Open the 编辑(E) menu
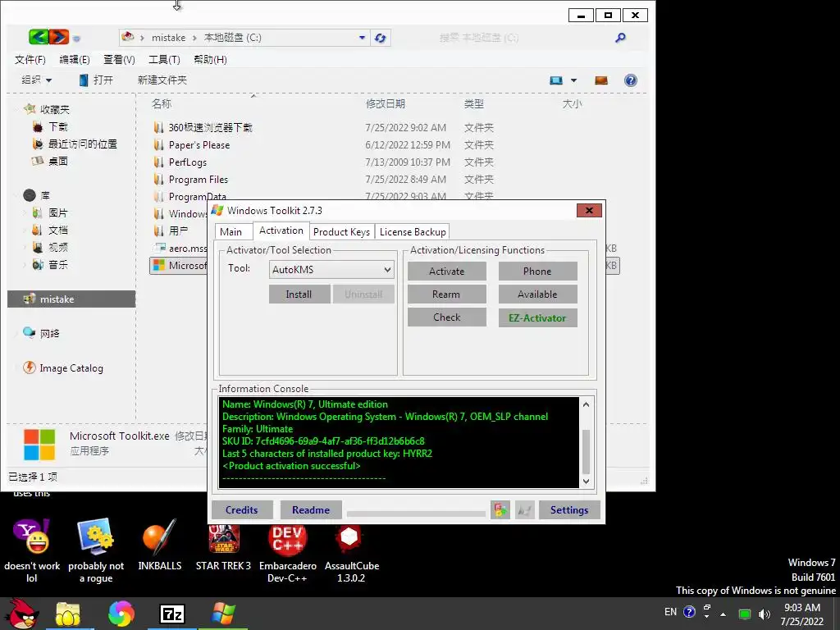This screenshot has height=630, width=840. click(75, 59)
